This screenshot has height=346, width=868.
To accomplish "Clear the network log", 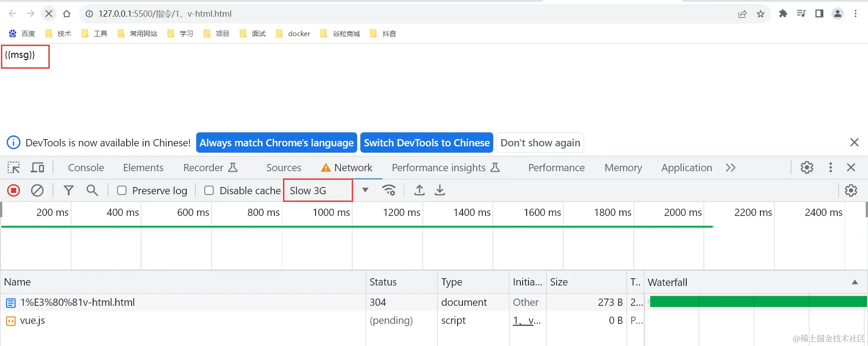I will 37,191.
